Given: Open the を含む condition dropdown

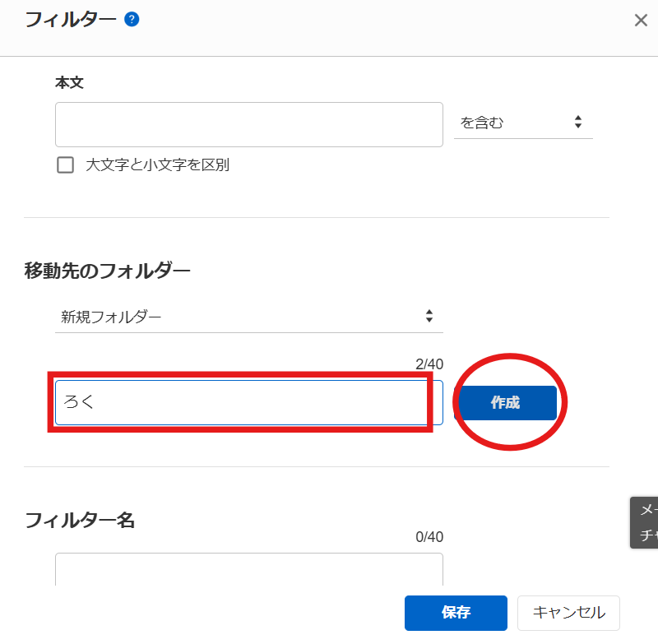Looking at the screenshot, I should pyautogui.click(x=522, y=123).
